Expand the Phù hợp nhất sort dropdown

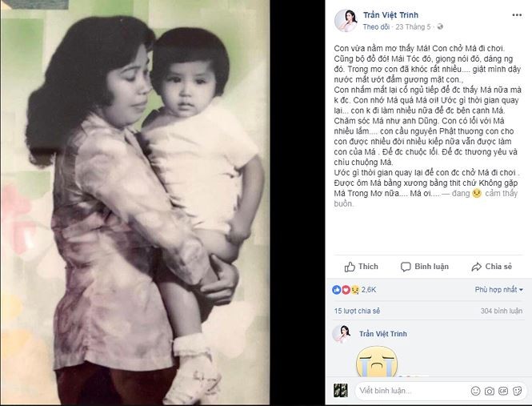pos(498,290)
